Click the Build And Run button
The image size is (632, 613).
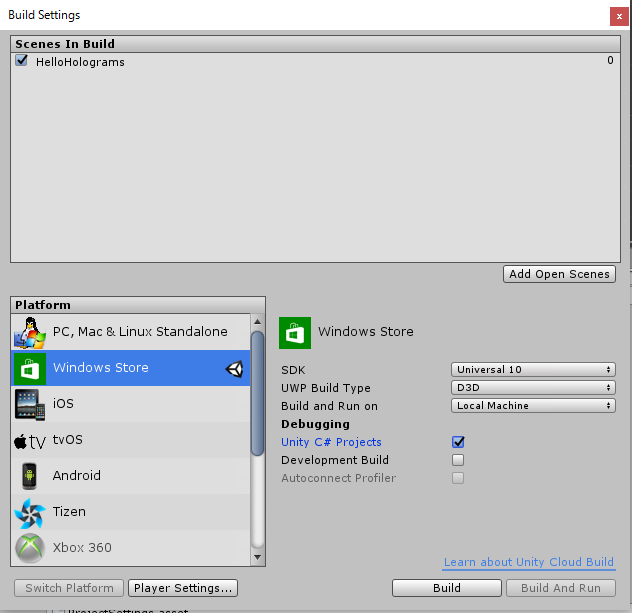[561, 588]
